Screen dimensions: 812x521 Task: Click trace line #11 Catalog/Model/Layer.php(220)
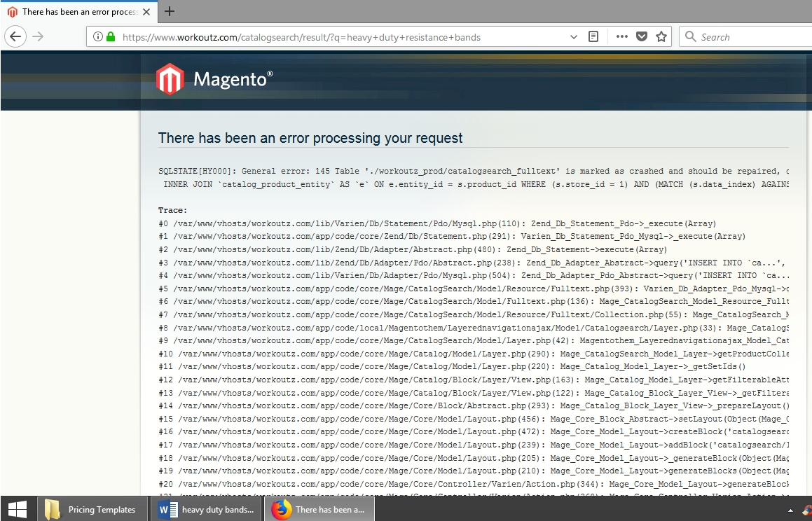coord(452,367)
